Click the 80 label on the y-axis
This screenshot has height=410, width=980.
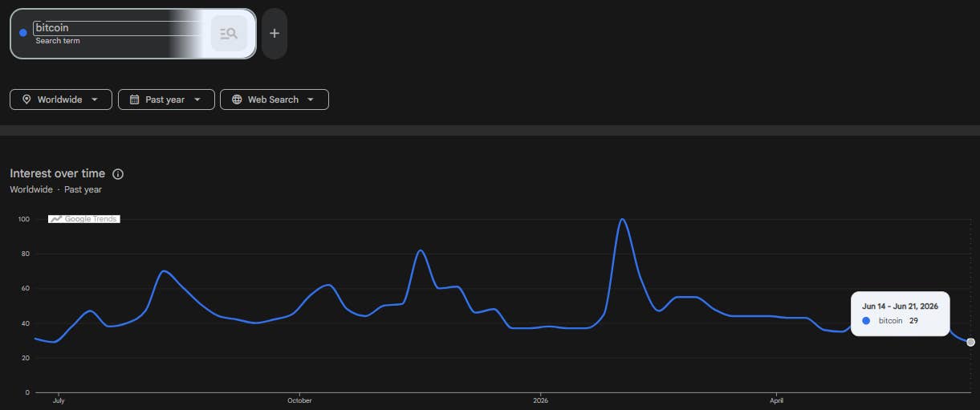pos(25,254)
